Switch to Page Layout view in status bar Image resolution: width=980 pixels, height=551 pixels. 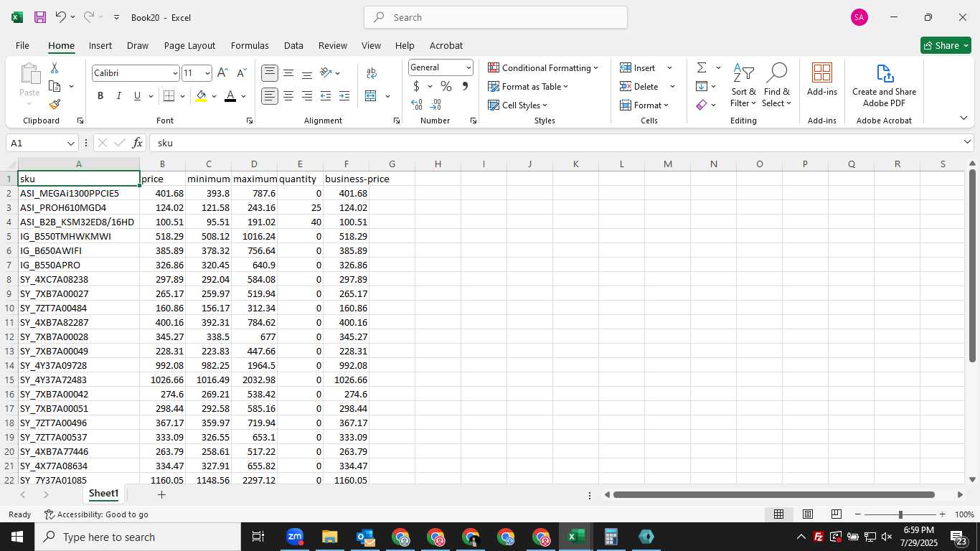point(807,514)
